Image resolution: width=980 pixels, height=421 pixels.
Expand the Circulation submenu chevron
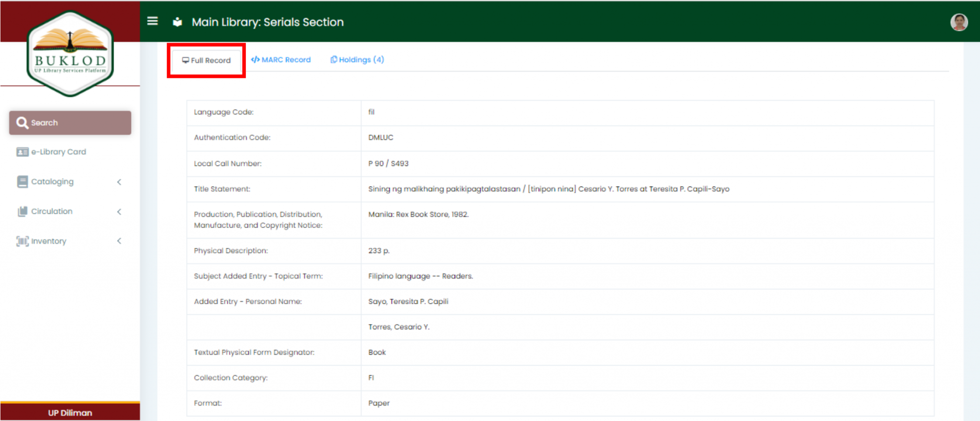(119, 211)
